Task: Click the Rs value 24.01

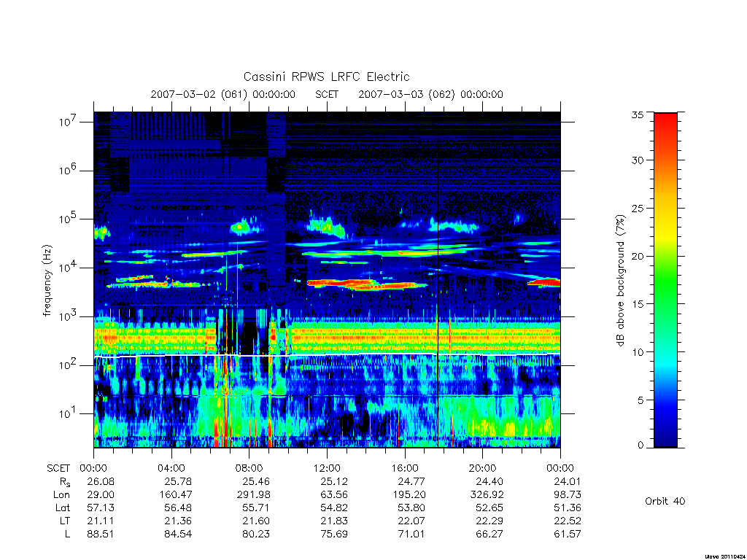Action: pos(568,481)
